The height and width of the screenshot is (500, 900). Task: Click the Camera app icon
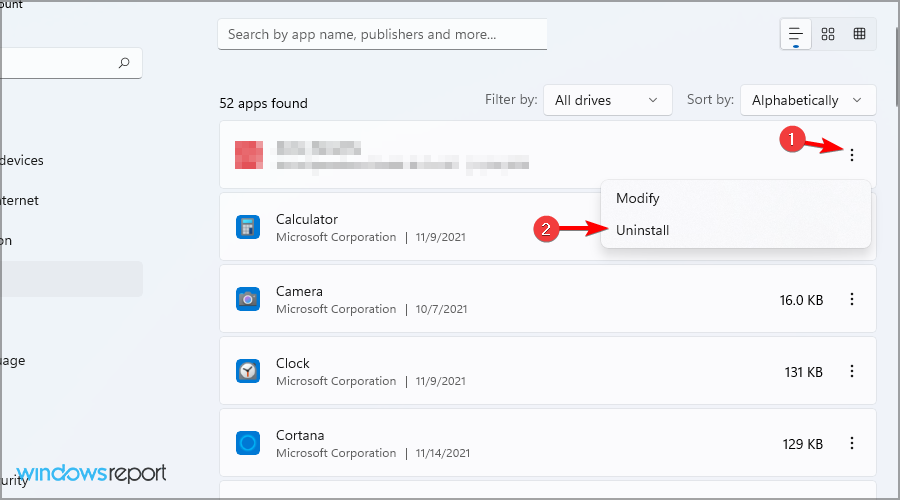pyautogui.click(x=248, y=299)
